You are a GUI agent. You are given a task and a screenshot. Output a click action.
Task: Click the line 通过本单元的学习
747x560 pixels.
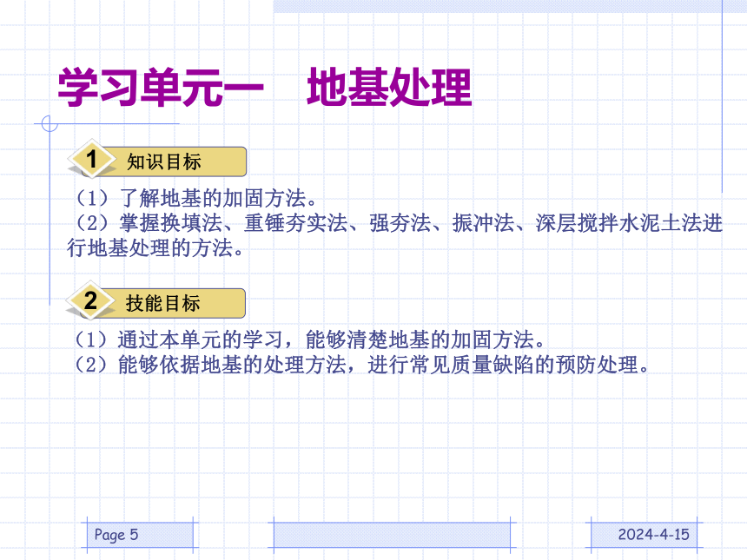[308, 339]
